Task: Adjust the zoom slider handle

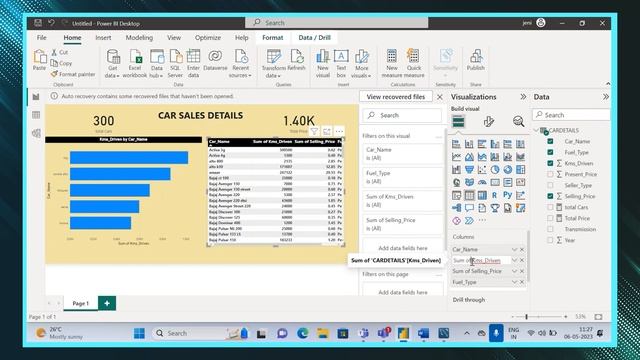Action: point(527,317)
